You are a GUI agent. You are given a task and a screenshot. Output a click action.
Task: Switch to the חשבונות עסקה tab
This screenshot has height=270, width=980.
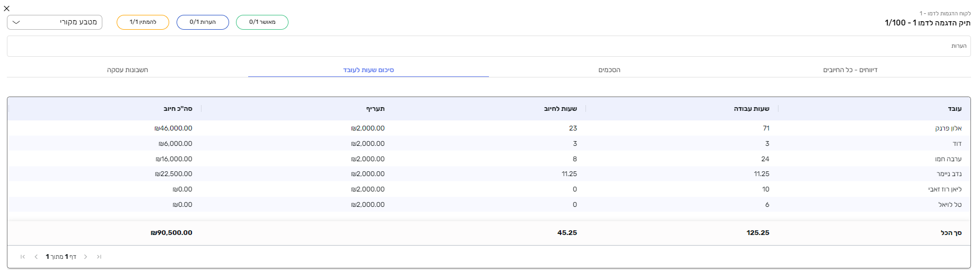pyautogui.click(x=127, y=70)
